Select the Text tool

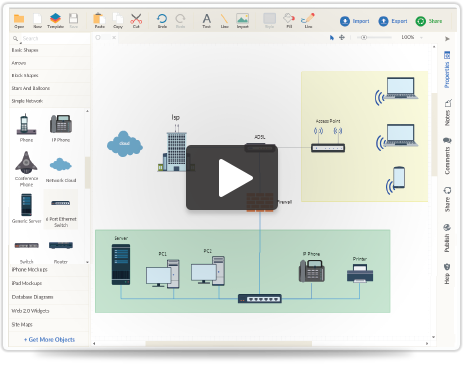(207, 19)
